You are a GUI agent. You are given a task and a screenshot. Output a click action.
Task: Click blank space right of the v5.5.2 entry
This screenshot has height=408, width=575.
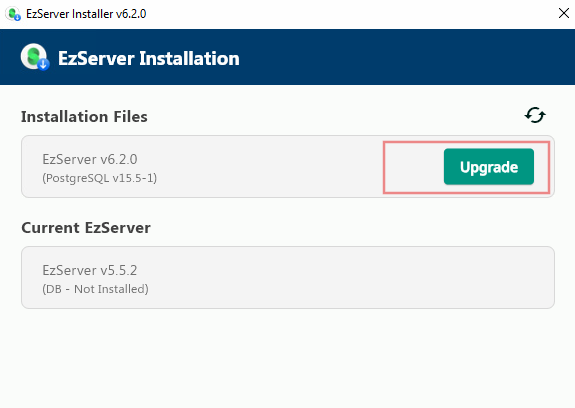coord(348,277)
